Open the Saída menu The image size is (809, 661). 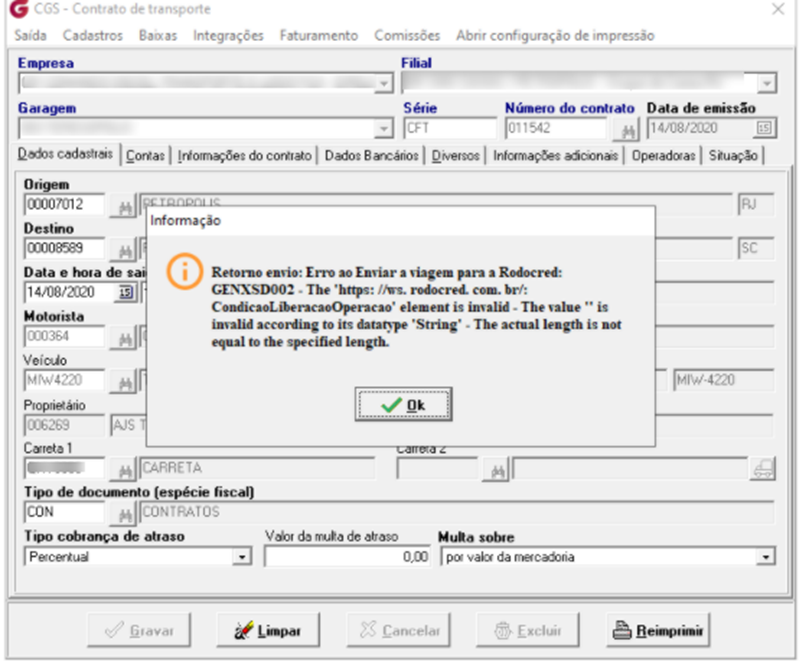(x=30, y=36)
